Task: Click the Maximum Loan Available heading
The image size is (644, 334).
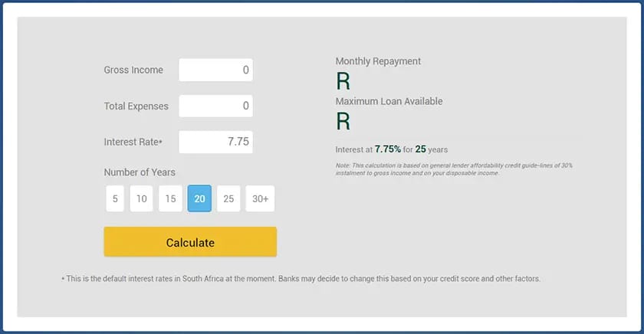Action: coord(389,101)
